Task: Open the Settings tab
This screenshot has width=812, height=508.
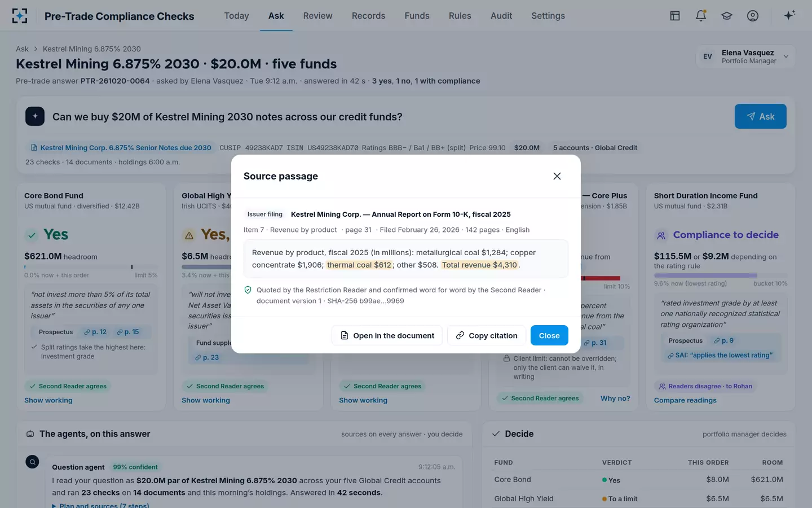Action: pyautogui.click(x=548, y=16)
